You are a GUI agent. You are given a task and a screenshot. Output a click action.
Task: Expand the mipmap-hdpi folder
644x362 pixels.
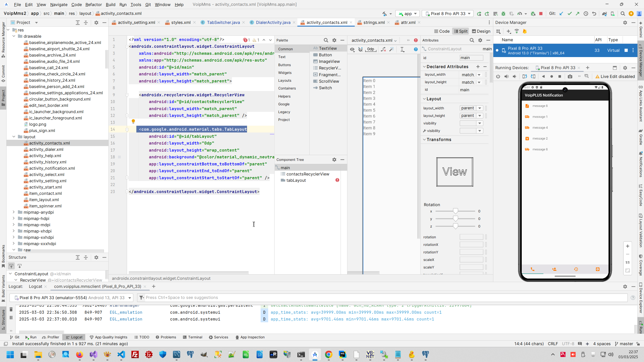tap(14, 218)
